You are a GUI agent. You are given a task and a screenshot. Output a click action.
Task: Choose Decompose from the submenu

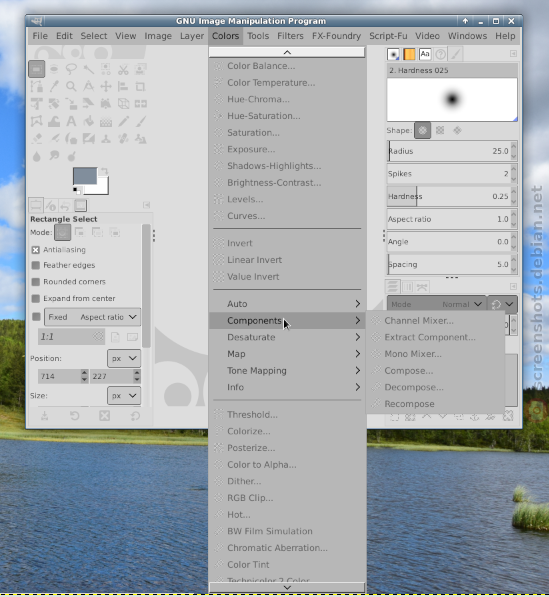click(435, 387)
